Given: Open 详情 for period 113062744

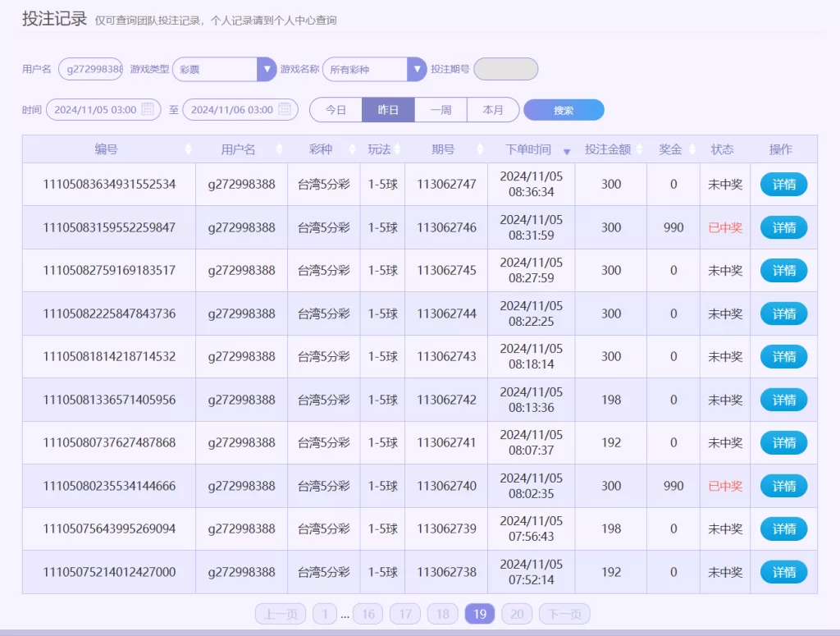Looking at the screenshot, I should [783, 313].
